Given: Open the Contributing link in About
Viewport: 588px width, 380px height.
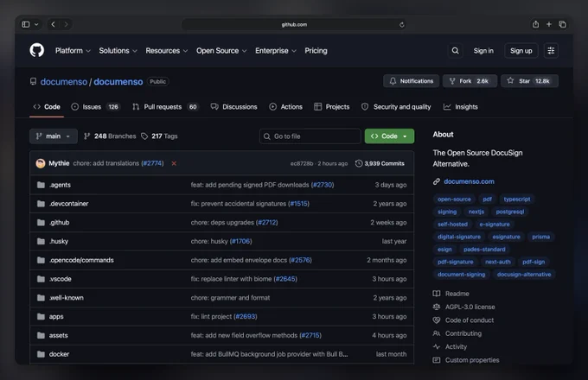Looking at the screenshot, I should click(x=463, y=333).
